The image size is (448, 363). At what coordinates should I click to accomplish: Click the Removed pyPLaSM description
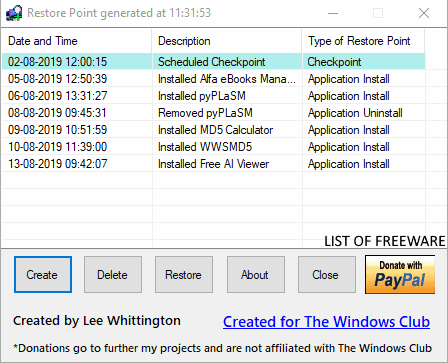pyautogui.click(x=205, y=113)
